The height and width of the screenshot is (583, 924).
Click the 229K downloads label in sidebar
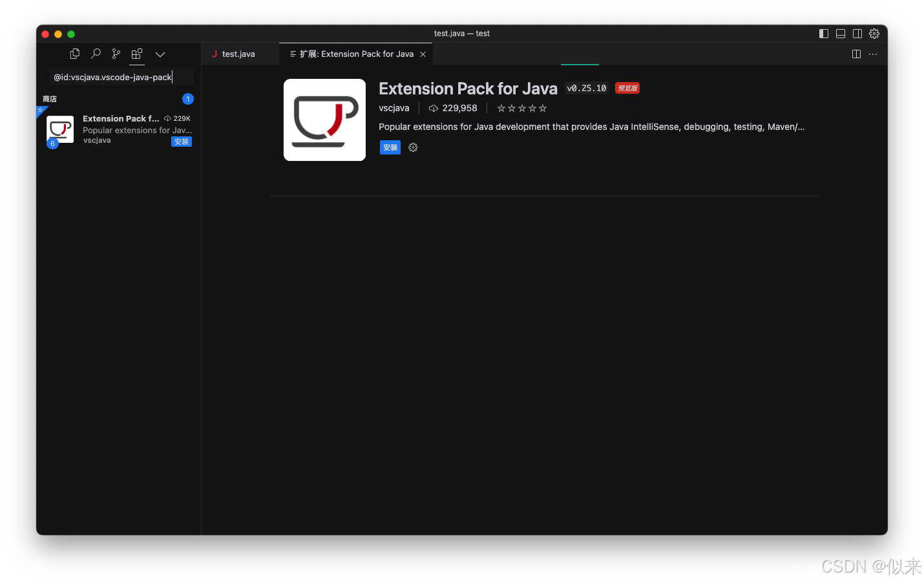pyautogui.click(x=178, y=118)
